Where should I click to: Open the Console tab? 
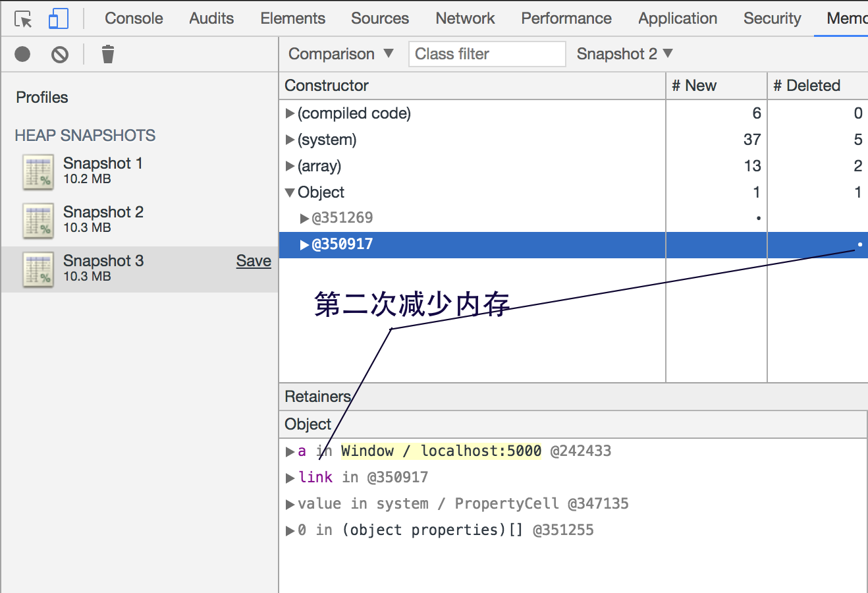(x=134, y=18)
